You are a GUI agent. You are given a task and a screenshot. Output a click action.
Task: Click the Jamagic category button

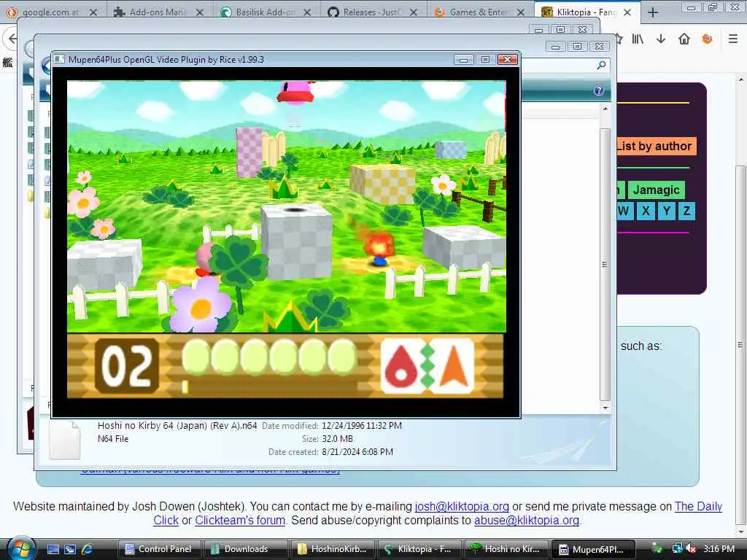[x=657, y=190]
